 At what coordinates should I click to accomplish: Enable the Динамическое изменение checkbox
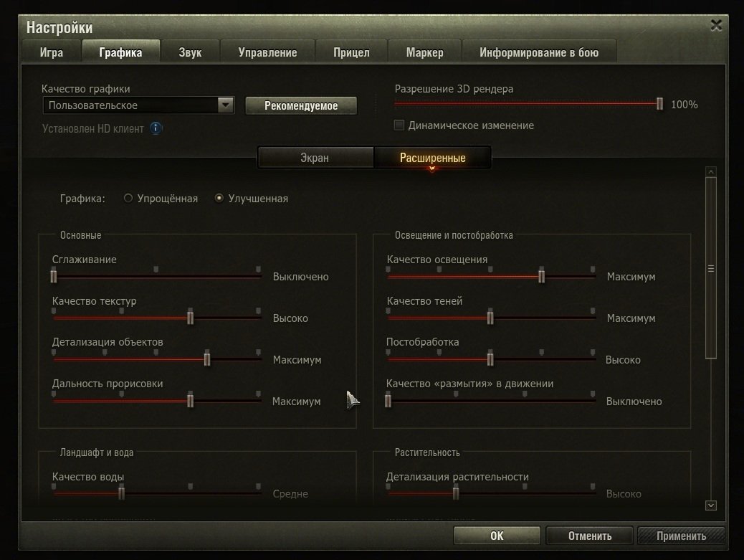[x=399, y=125]
